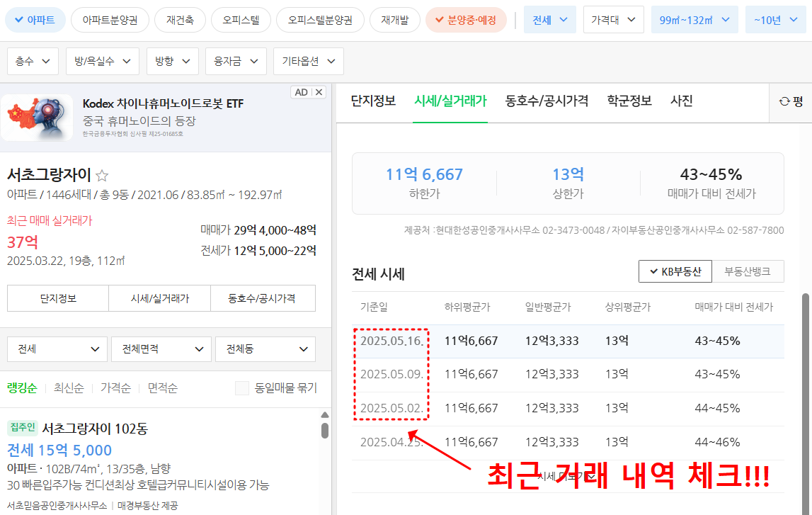Select the 2025.05.16. price row date
Viewport: 812px width, 515px height.
pos(392,341)
